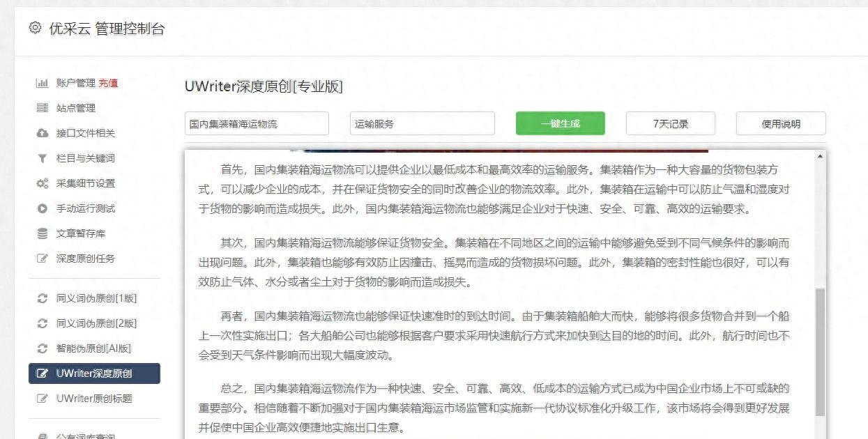The width and height of the screenshot is (868, 439).
Task: Click the database icon for 文章暂存库
Action: point(42,233)
